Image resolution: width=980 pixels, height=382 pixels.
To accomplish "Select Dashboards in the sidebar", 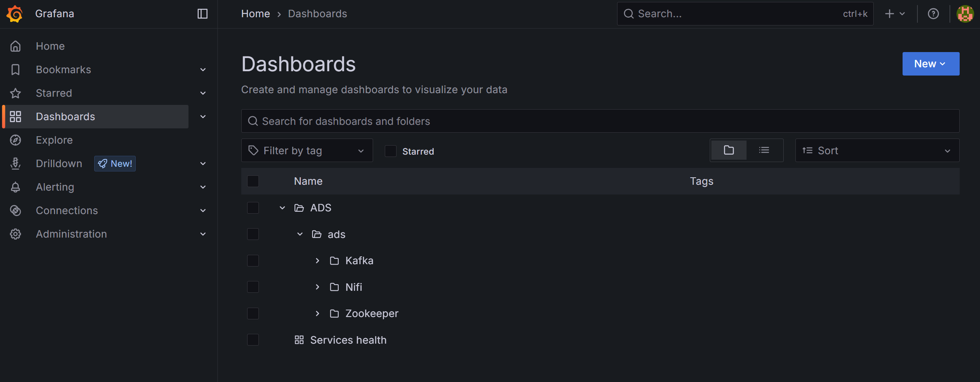I will click(95, 117).
